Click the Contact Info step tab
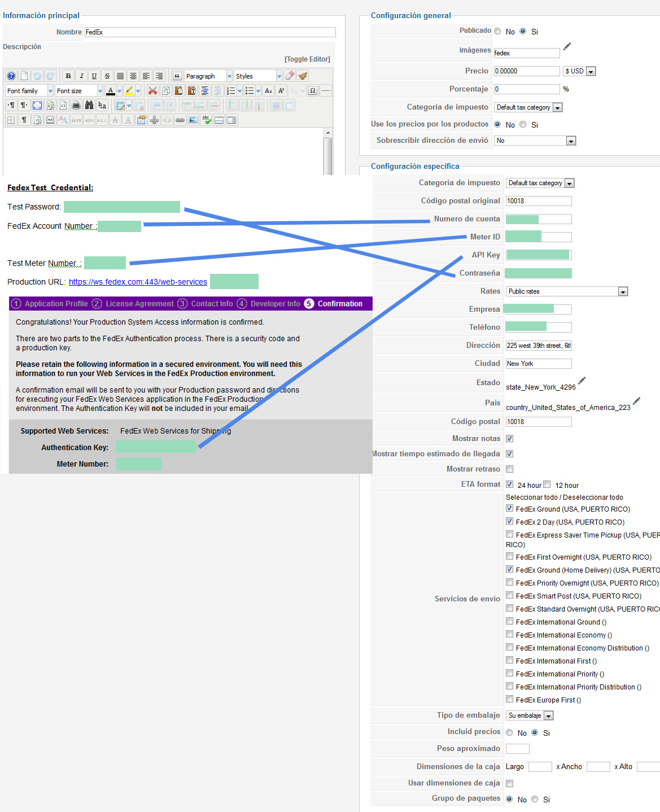The height and width of the screenshot is (812, 660). [206, 304]
